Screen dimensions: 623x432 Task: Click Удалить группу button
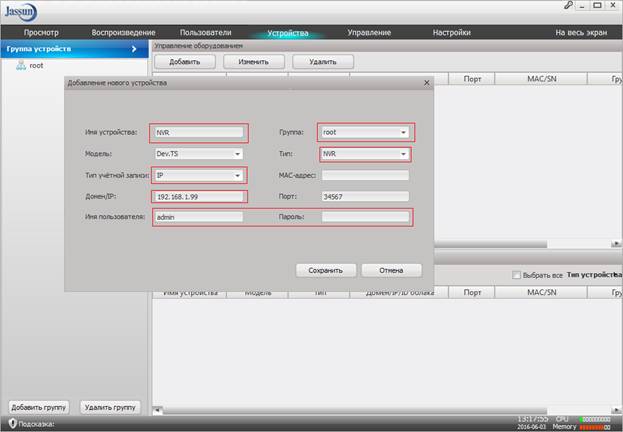point(110,407)
